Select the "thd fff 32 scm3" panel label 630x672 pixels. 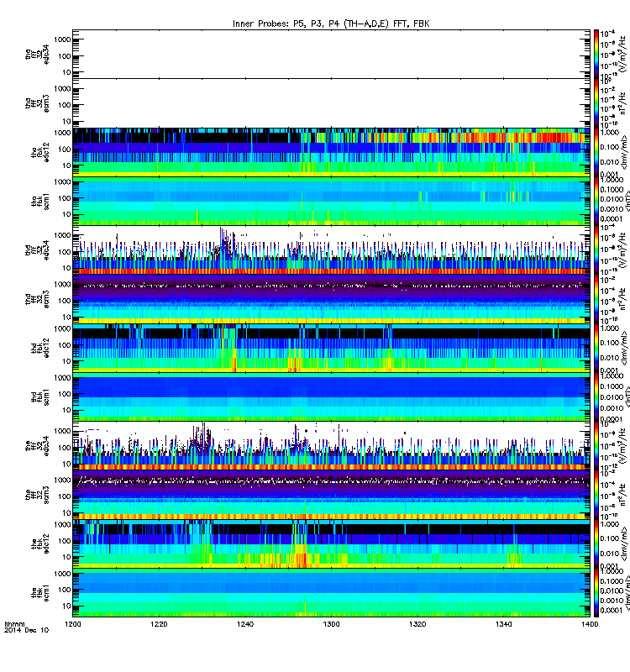37,299
